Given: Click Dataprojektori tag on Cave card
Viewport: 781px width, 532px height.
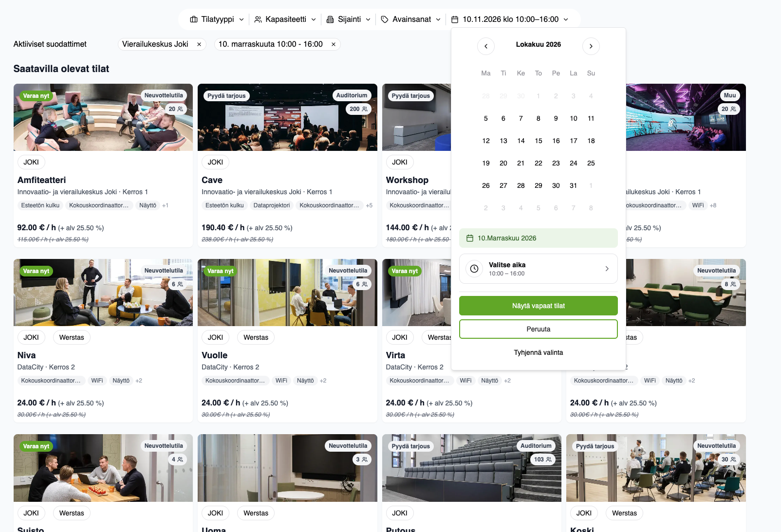Looking at the screenshot, I should [x=272, y=205].
